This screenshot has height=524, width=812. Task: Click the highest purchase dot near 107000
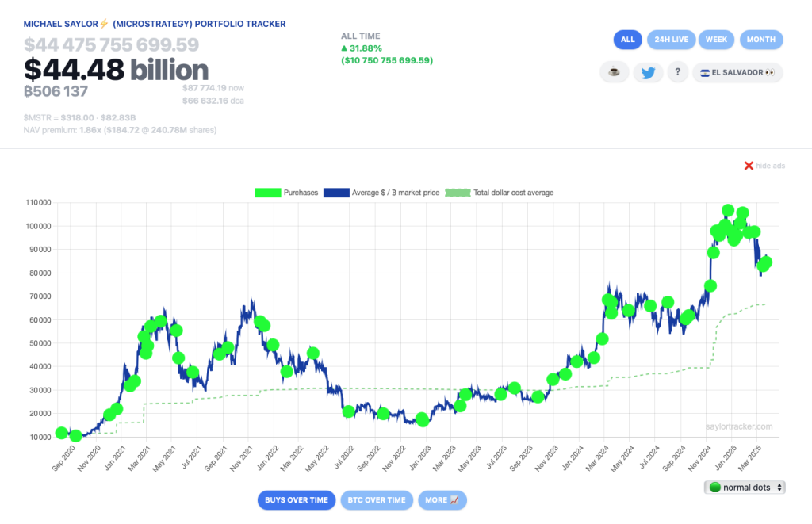pyautogui.click(x=728, y=210)
